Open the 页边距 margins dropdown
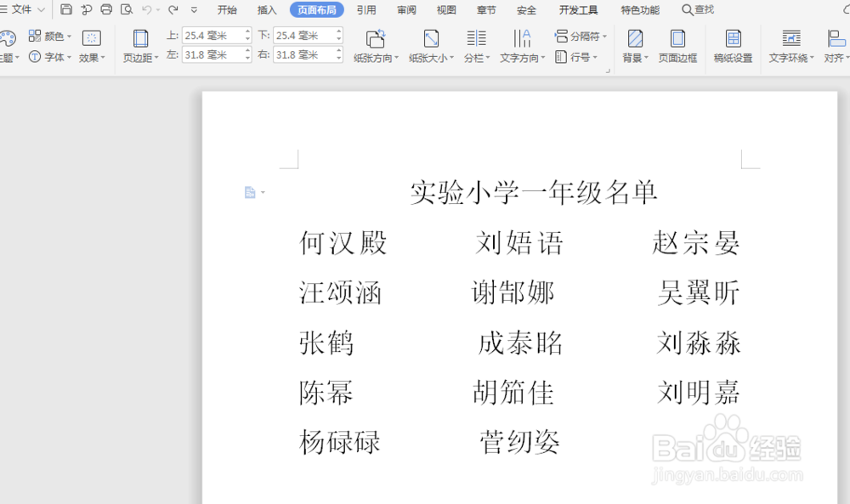 click(x=140, y=46)
